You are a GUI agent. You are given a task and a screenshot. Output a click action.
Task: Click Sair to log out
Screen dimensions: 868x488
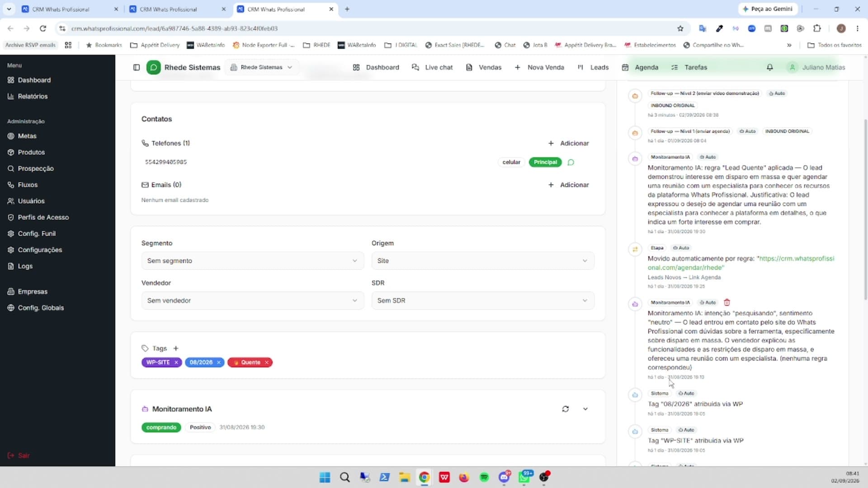click(x=19, y=455)
